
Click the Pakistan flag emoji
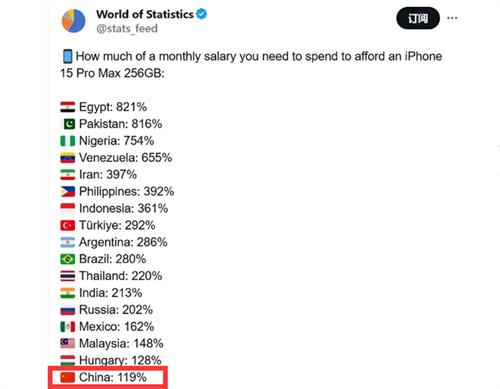69,124
